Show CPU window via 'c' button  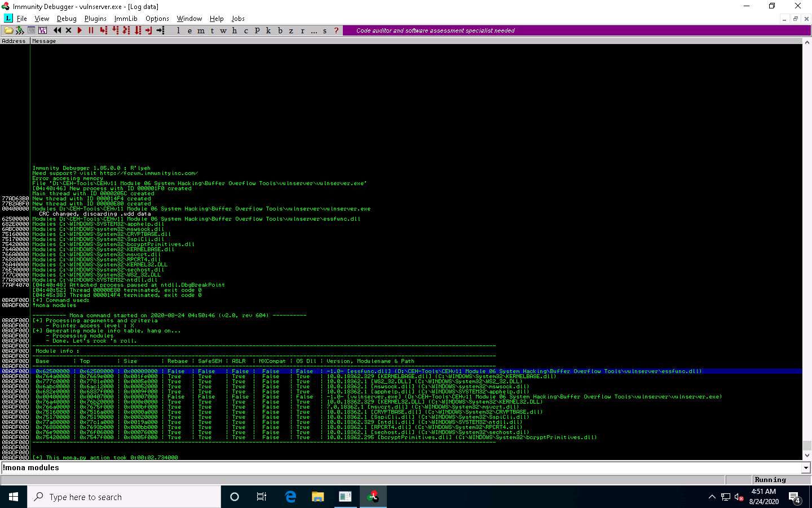[246, 30]
